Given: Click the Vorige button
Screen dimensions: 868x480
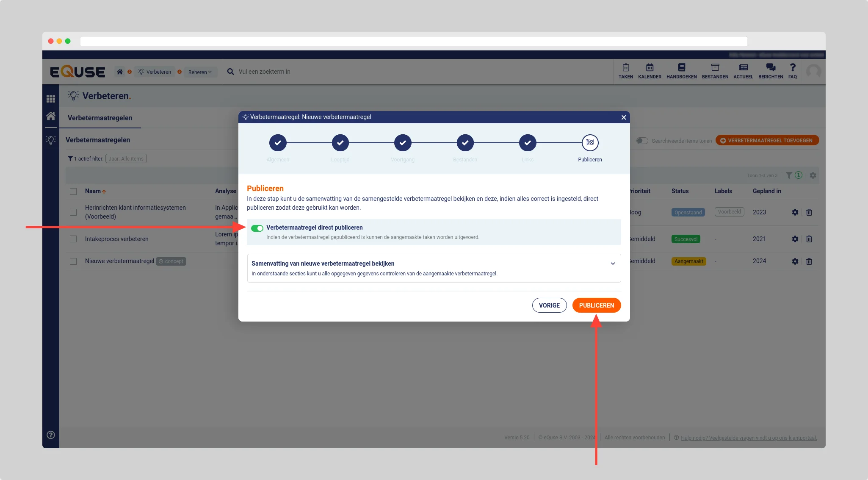Looking at the screenshot, I should tap(549, 305).
